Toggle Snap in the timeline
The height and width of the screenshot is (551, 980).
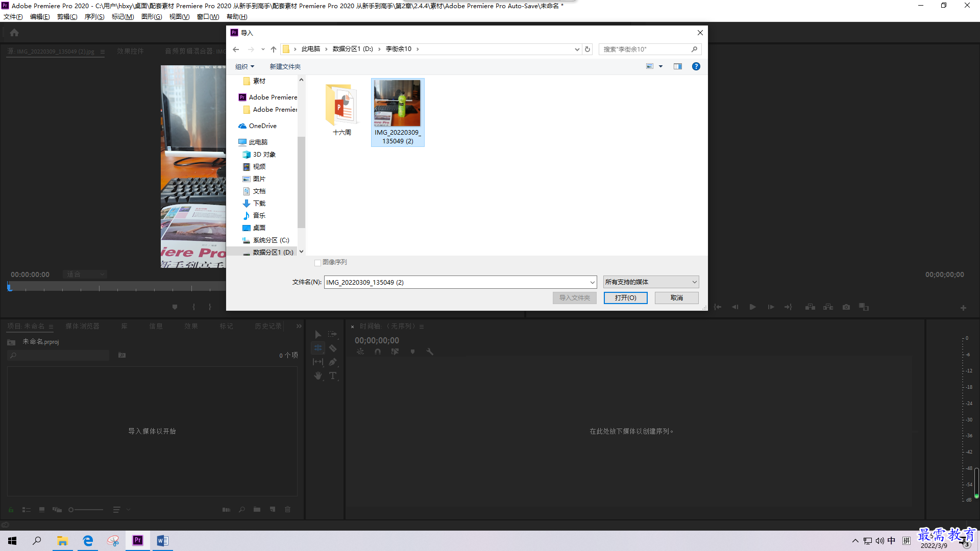(378, 352)
